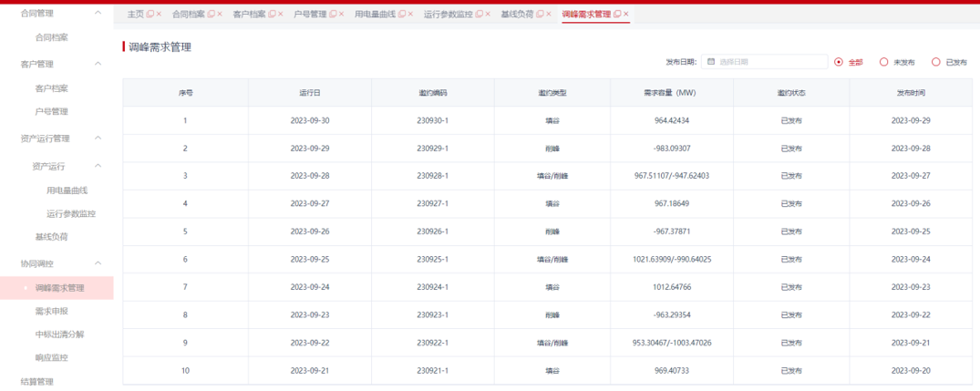Switch to the 用电量曲线 tab
Viewport: 980px width, 391px height.
point(375,14)
